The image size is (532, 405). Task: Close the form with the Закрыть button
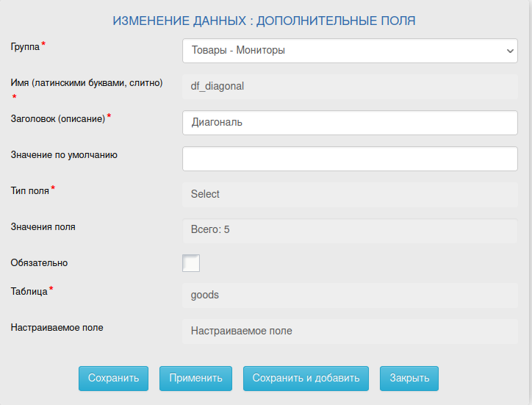(x=409, y=379)
